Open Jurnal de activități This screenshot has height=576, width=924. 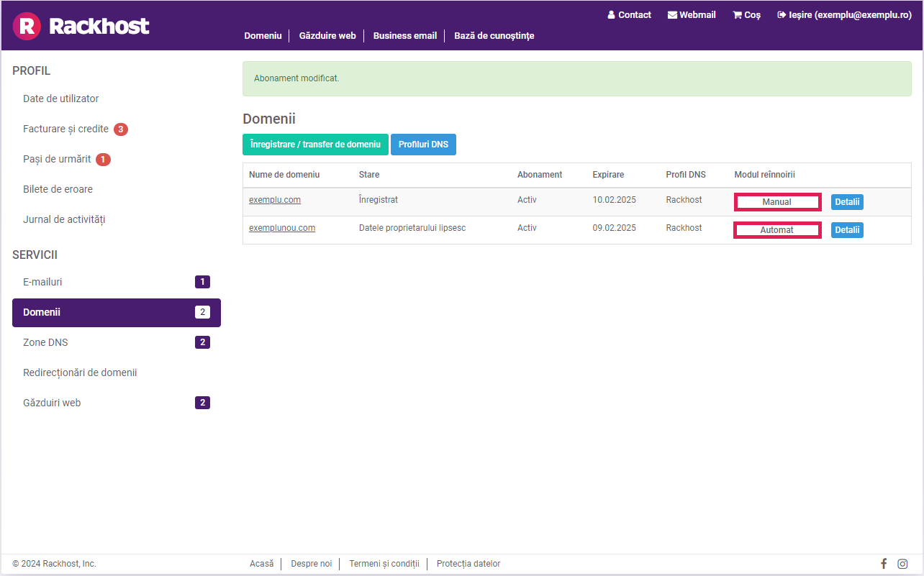tap(64, 219)
